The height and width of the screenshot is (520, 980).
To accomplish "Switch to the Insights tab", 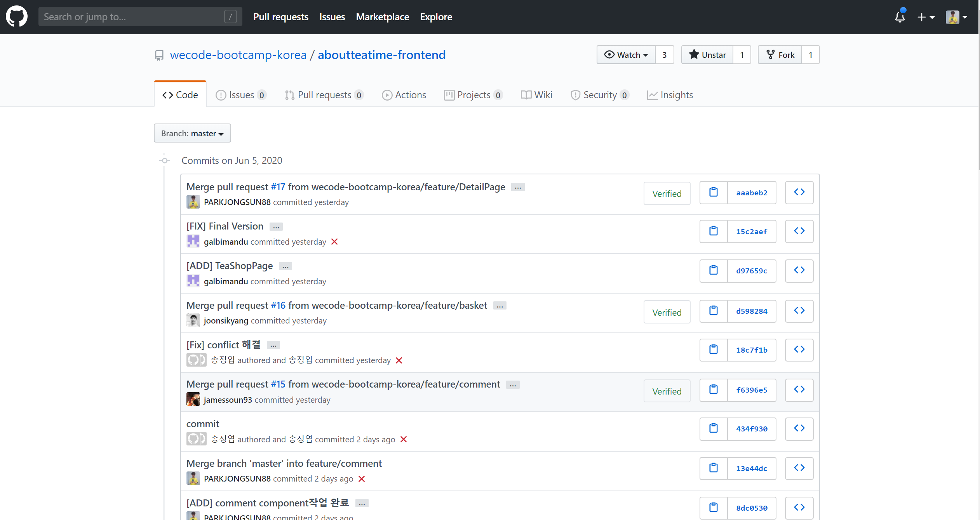I will pyautogui.click(x=670, y=95).
